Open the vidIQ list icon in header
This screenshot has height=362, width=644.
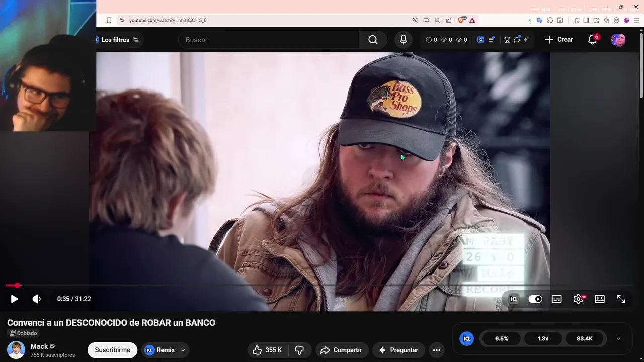click(491, 39)
